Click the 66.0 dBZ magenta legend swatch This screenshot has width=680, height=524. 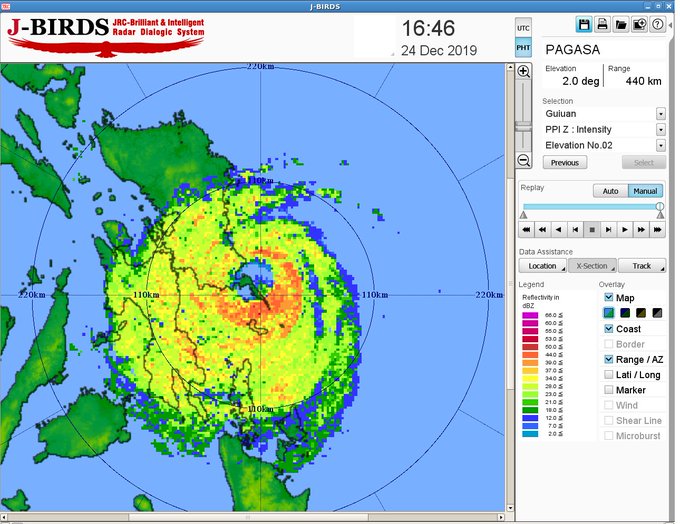coord(530,315)
